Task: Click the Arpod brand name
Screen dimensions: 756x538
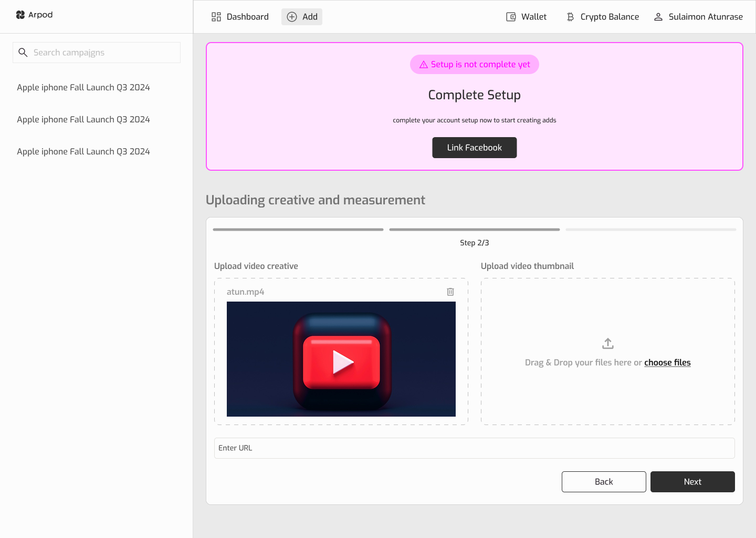Action: 40,15
